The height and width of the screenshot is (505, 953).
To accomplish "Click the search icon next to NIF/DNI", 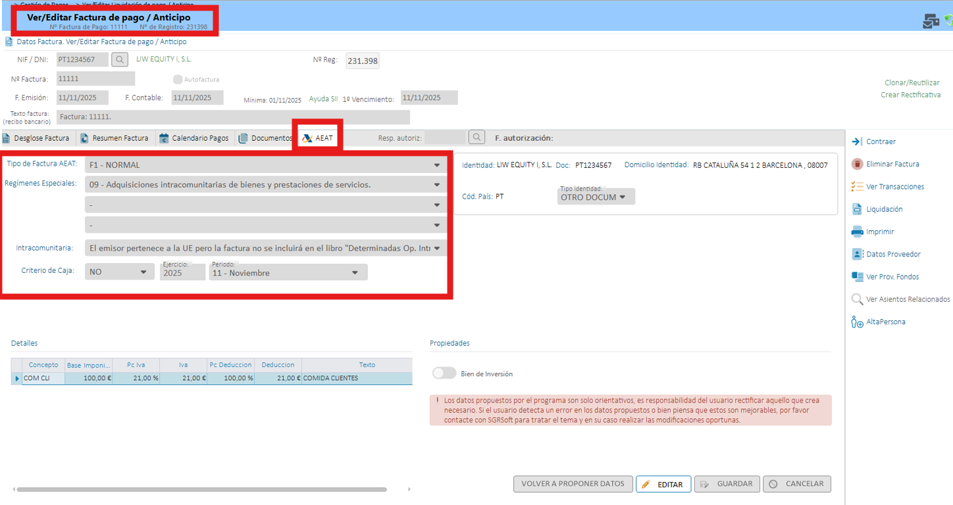I will coord(120,60).
